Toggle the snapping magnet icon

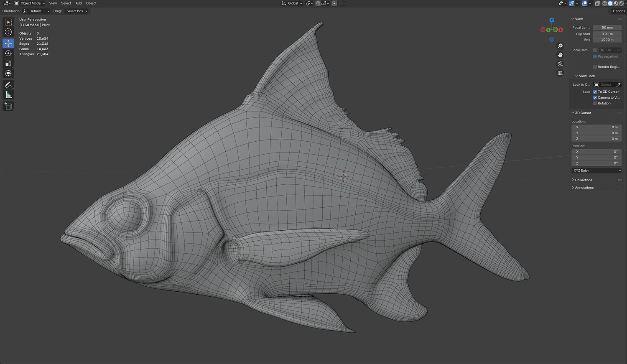(318, 3)
